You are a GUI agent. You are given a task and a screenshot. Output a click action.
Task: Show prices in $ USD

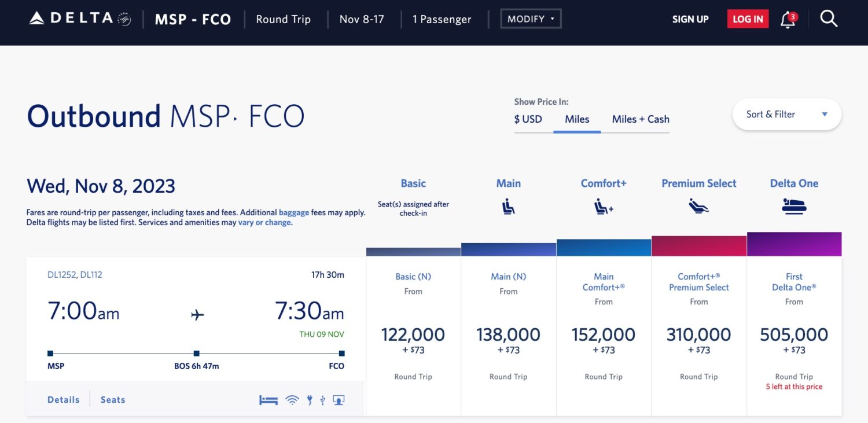pos(528,119)
